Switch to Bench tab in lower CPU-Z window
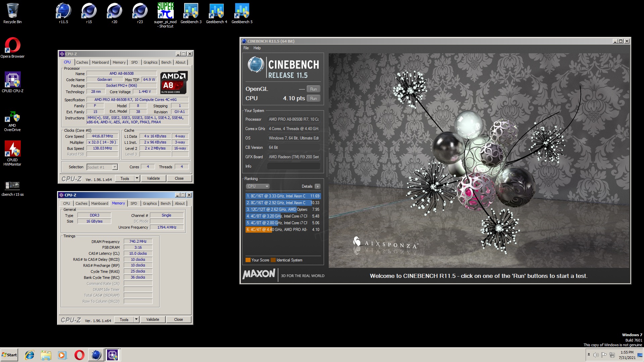644x362 pixels. pos(165,203)
